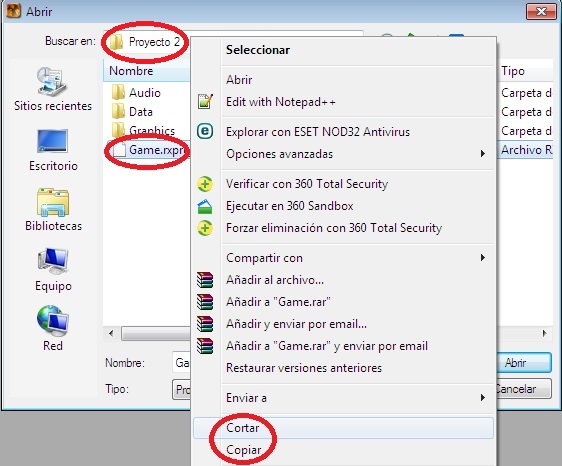Click the 360 Sandbox icon
This screenshot has height=466, width=562.
point(205,206)
